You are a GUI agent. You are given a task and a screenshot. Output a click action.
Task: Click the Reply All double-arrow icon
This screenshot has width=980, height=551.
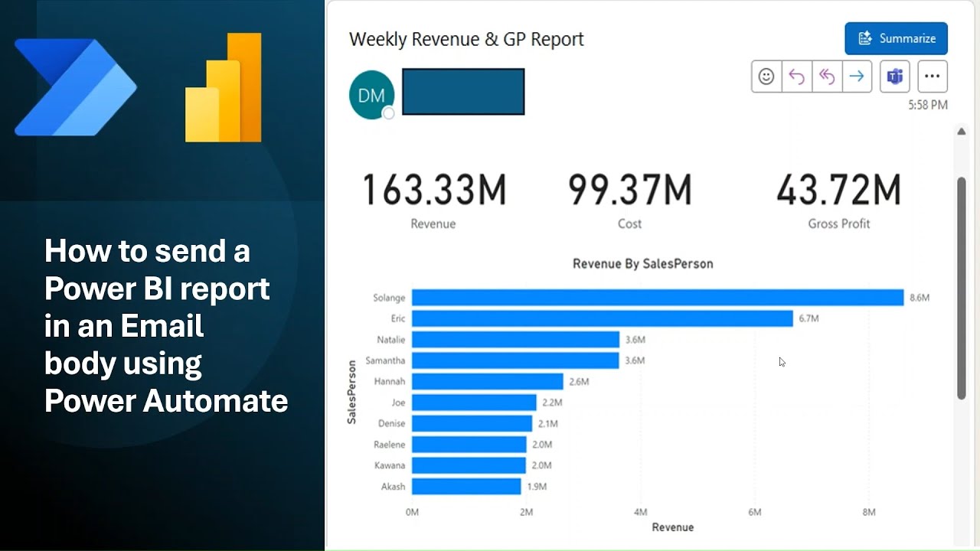point(827,77)
